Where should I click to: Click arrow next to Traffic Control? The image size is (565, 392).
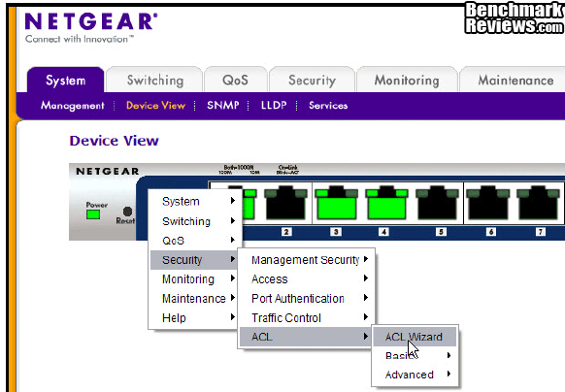point(366,316)
